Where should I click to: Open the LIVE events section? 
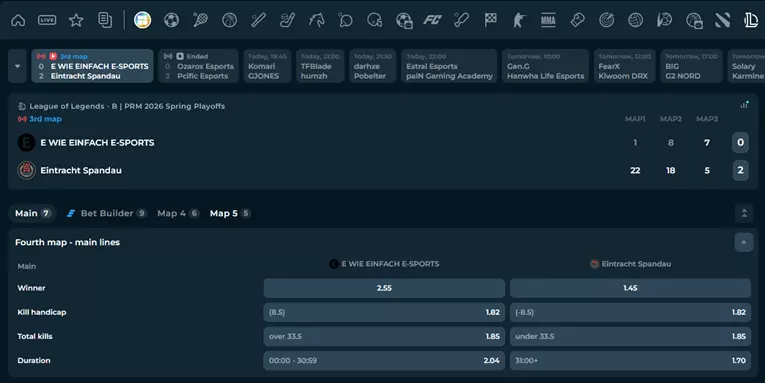click(47, 20)
